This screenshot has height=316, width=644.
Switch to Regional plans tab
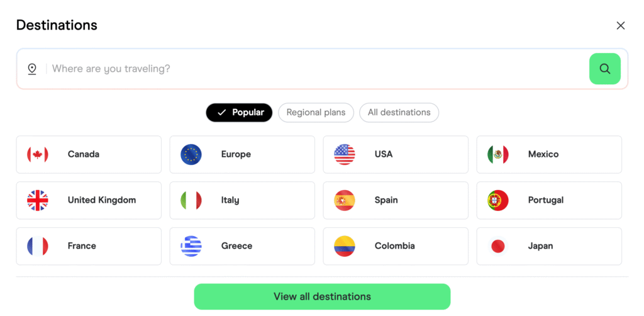pyautogui.click(x=316, y=113)
